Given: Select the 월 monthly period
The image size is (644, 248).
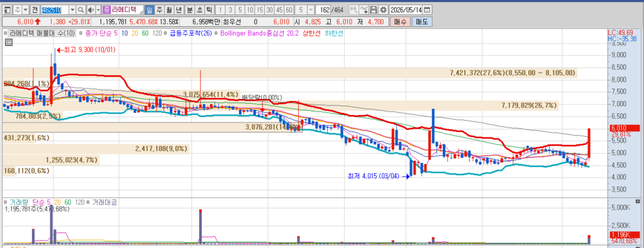Looking at the screenshot, I should tap(169, 10).
